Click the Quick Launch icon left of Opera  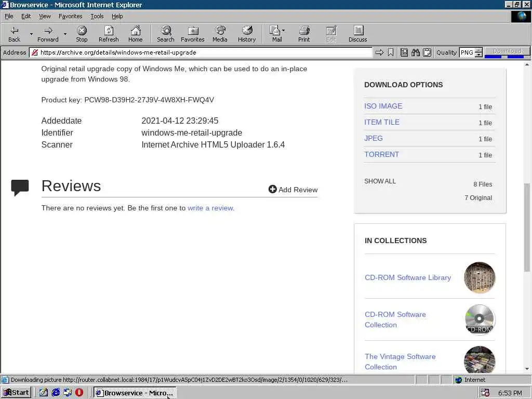[68, 393]
